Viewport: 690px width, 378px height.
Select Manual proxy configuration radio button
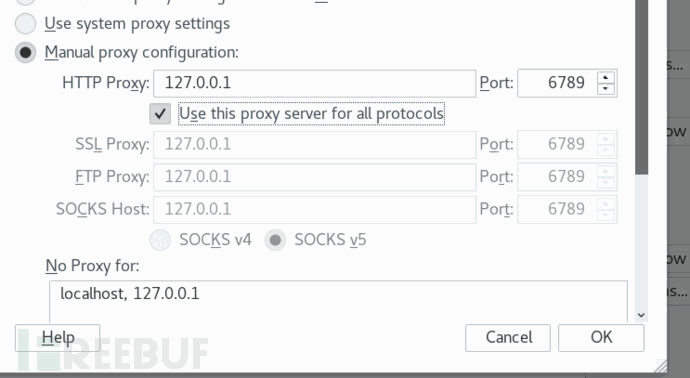tap(26, 52)
